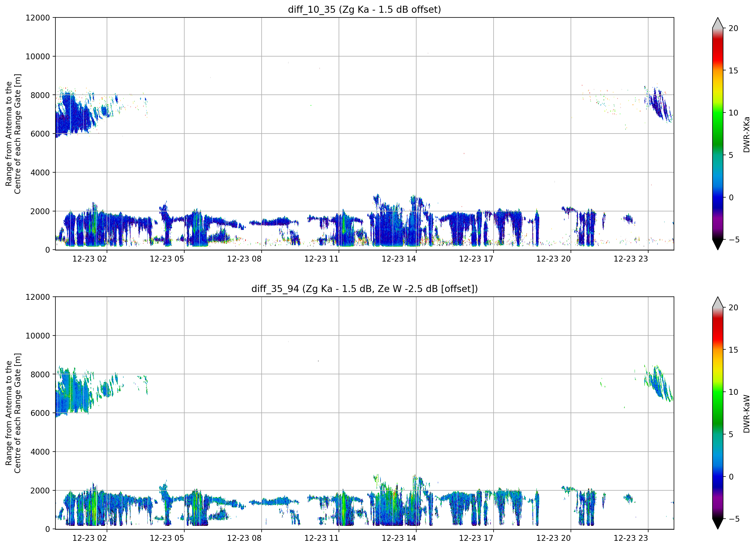Click the "2000" y-tick of the diff_10_35 plot
This screenshot has height=548, width=756.
tap(40, 211)
